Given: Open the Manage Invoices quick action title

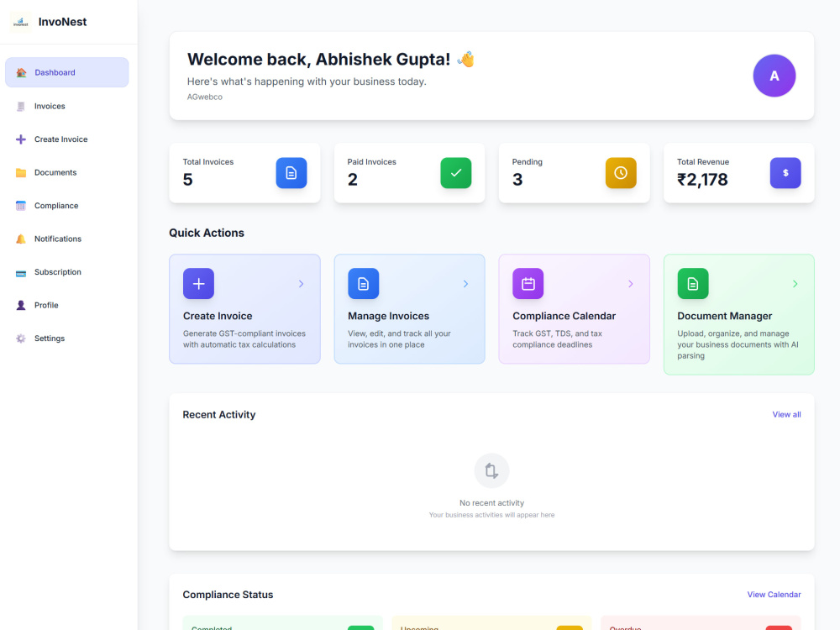Looking at the screenshot, I should click(388, 316).
